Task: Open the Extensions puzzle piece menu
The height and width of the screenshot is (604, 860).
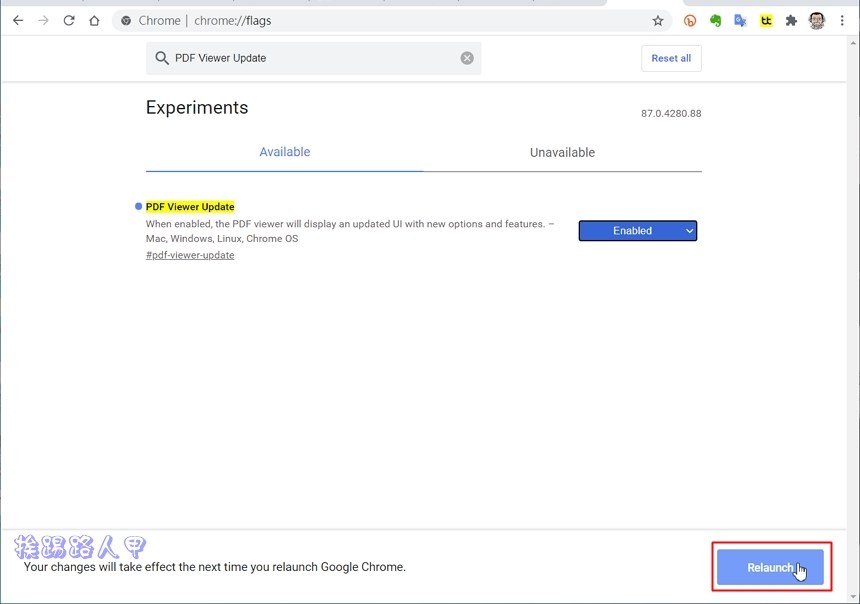Action: [x=791, y=20]
